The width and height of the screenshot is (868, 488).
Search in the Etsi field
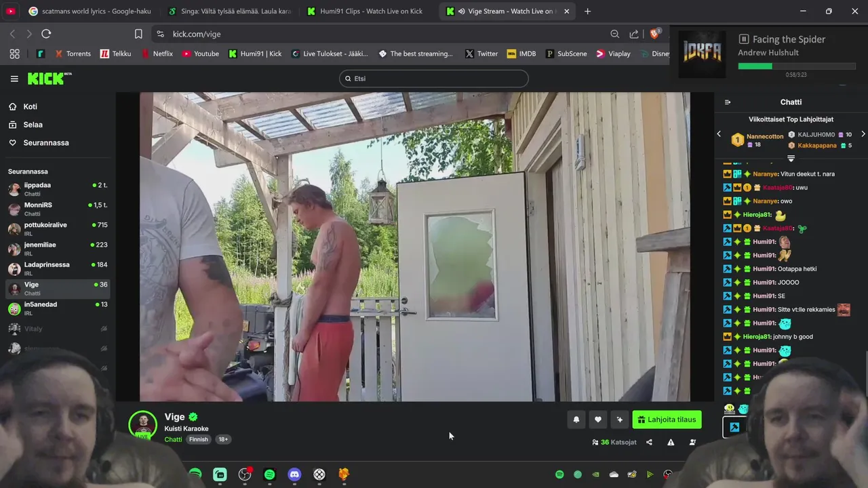click(x=433, y=79)
